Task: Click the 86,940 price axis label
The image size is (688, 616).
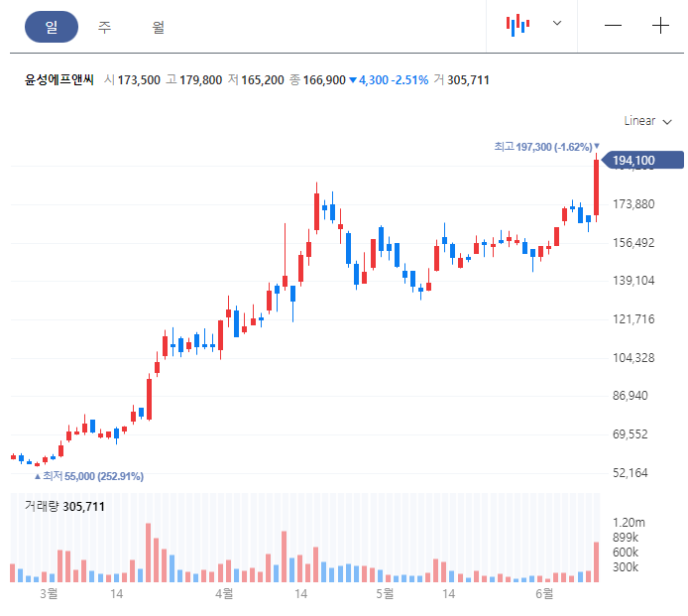Action: pos(631,396)
